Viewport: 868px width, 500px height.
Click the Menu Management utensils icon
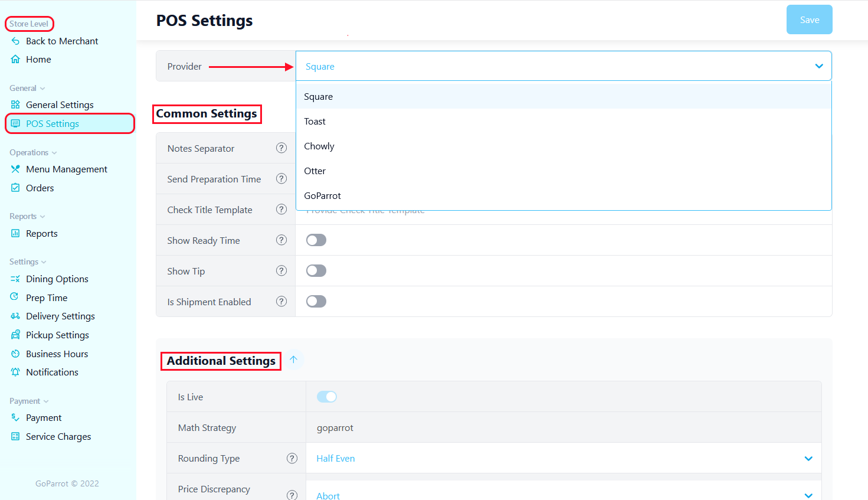click(x=15, y=169)
